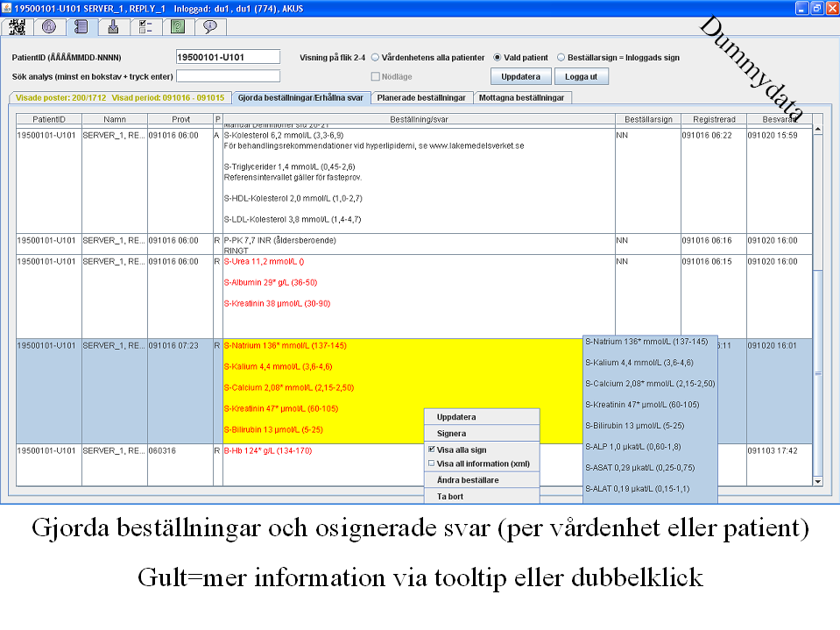Uncheck 'Visa alla sign' in context menu

click(432, 449)
